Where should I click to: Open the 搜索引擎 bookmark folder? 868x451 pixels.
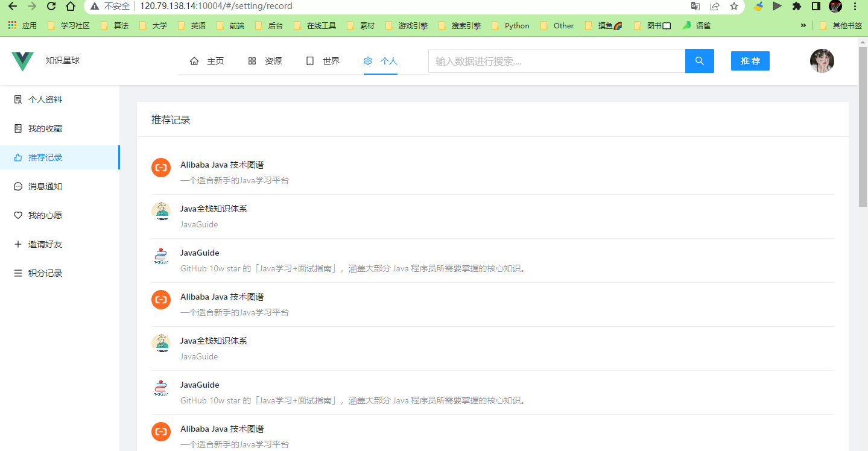(x=460, y=26)
